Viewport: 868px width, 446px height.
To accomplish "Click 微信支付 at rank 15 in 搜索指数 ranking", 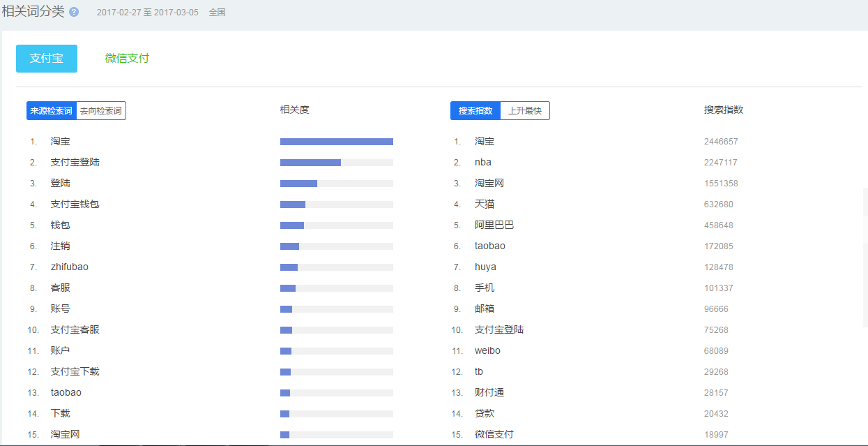I will coord(494,435).
